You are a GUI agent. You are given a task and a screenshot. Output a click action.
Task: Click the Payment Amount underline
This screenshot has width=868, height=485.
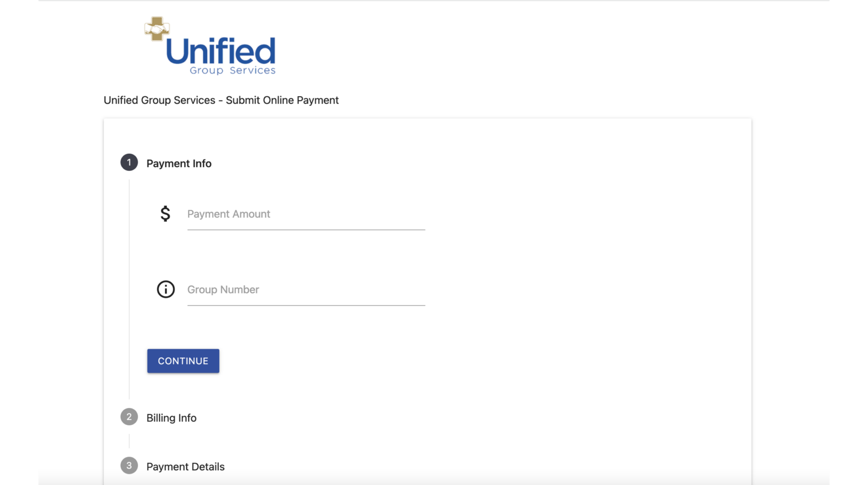point(305,228)
